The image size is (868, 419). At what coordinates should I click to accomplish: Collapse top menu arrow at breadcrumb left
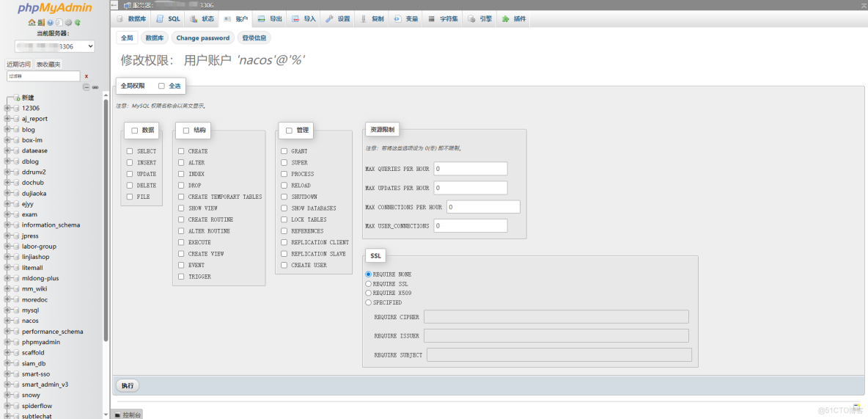click(x=114, y=5)
